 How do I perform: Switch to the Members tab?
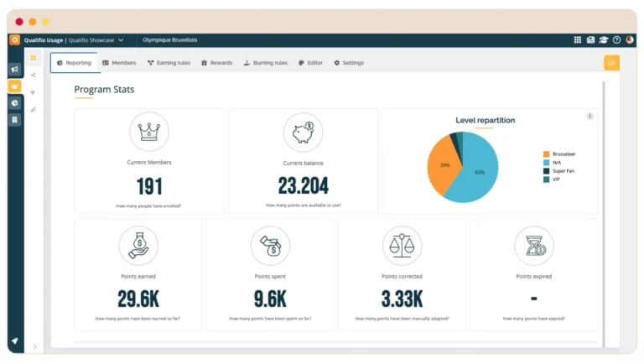[119, 63]
